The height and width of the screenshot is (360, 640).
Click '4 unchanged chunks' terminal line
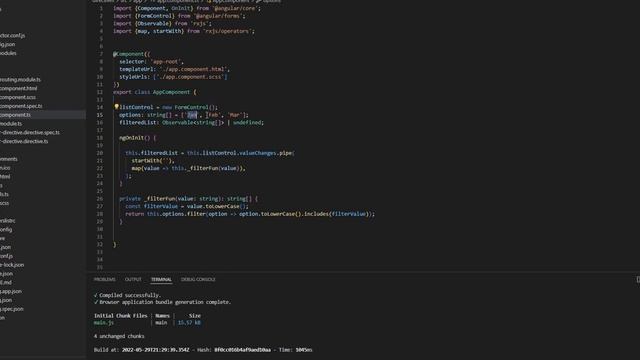[x=119, y=336]
